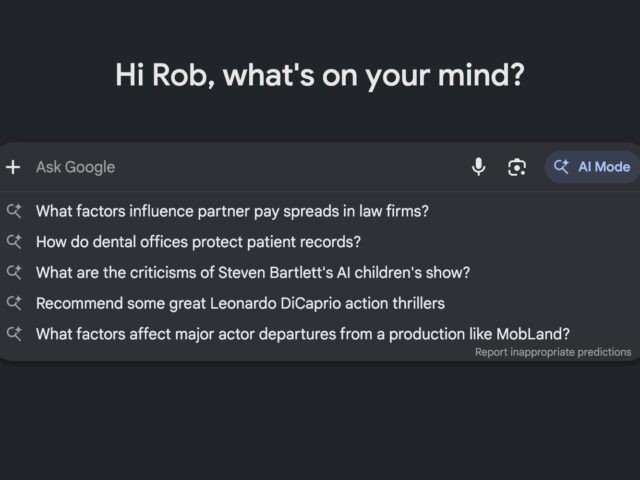
Task: Pick the Steven Bartlett AI children's show suggestion
Action: pos(253,273)
